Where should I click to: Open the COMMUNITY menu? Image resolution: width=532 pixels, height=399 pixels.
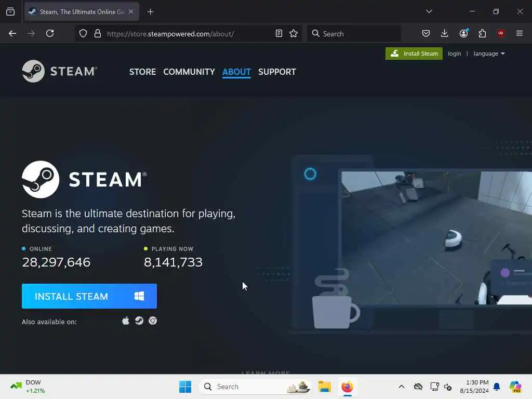(189, 72)
